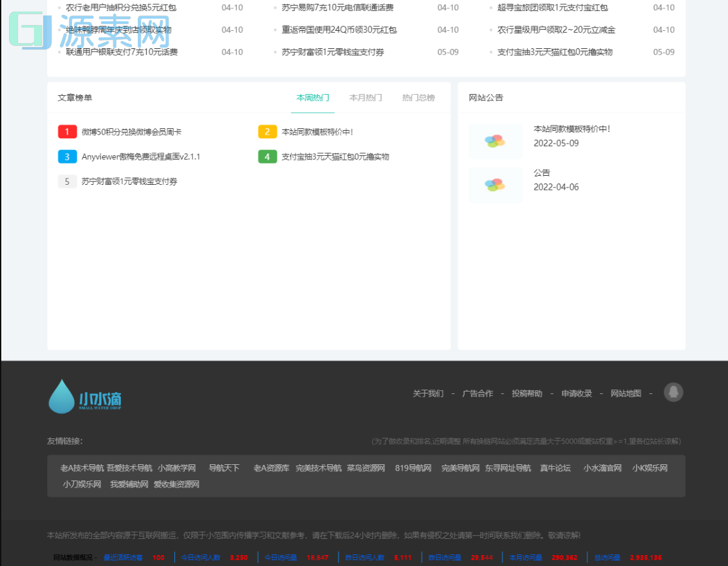Click the green number 4 ranking badge
Viewport: 728px width, 566px height.
tap(267, 156)
